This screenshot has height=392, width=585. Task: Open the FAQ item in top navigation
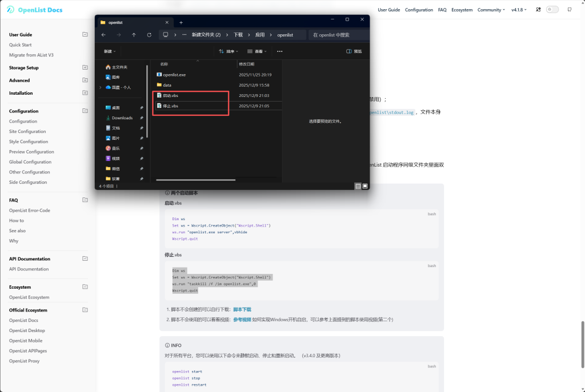[442, 10]
